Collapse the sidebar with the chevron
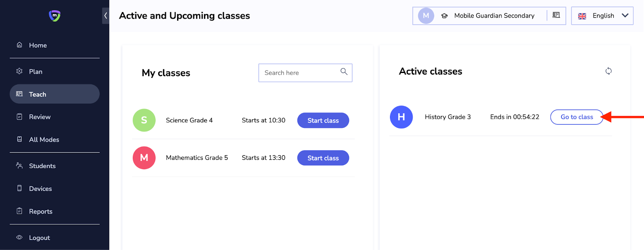 [x=105, y=16]
